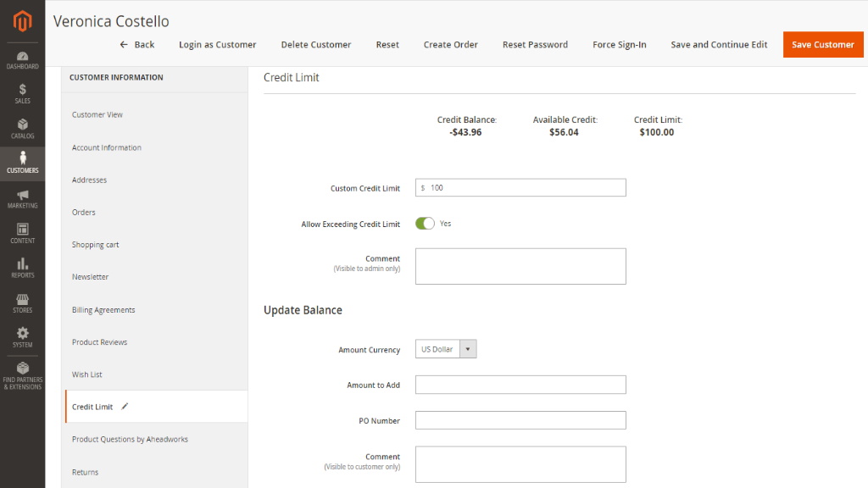Open Product Questions by Aheadworks tab
This screenshot has height=488, width=868.
click(130, 440)
